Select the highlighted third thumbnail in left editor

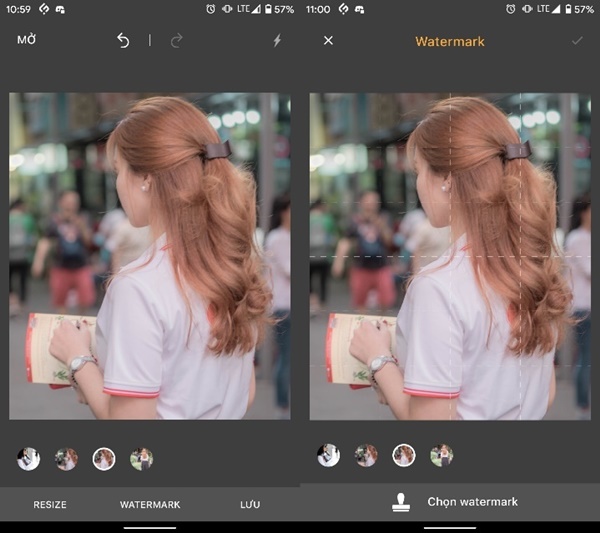(x=104, y=459)
